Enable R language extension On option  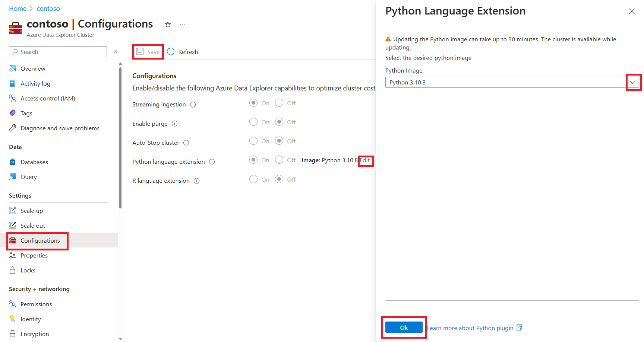(253, 179)
